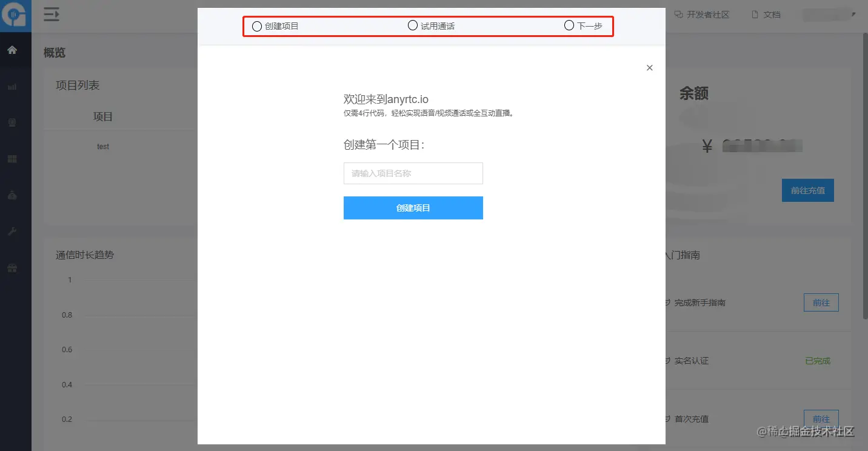Select the 试用通话 step radio button

pos(413,25)
